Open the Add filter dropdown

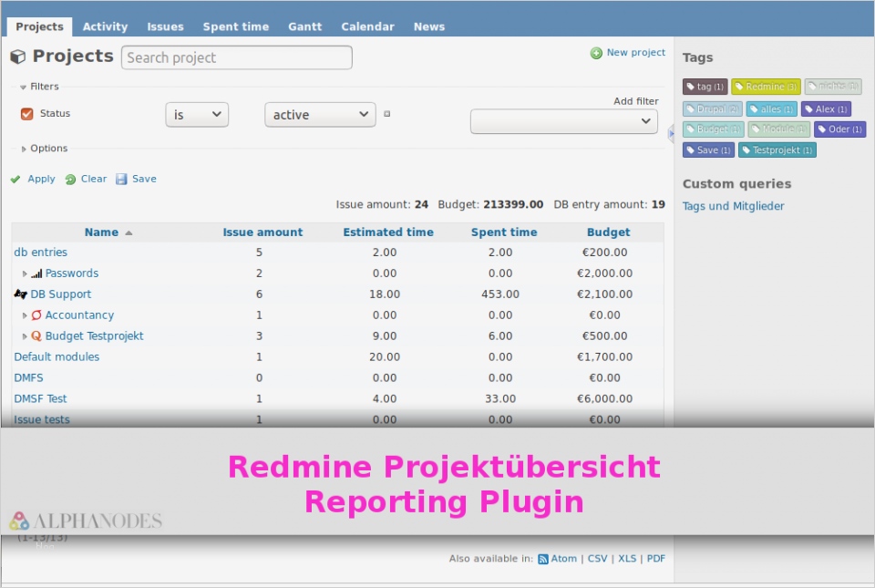coord(563,121)
